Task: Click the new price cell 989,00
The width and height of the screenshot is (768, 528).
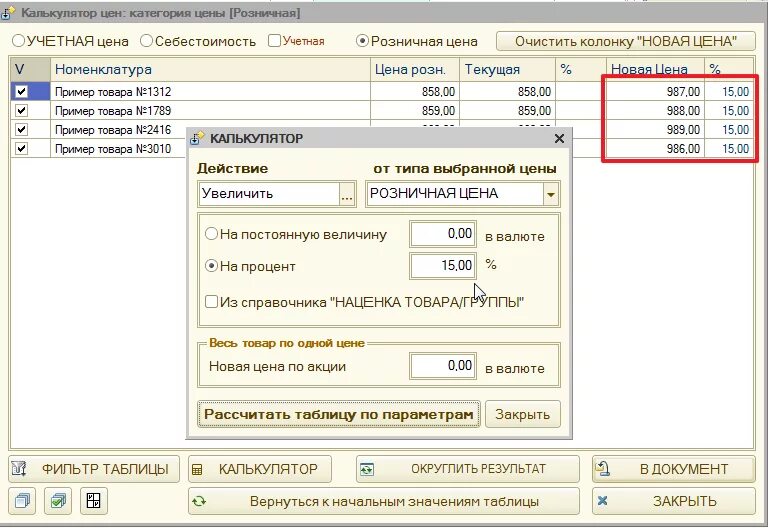Action: [x=655, y=130]
